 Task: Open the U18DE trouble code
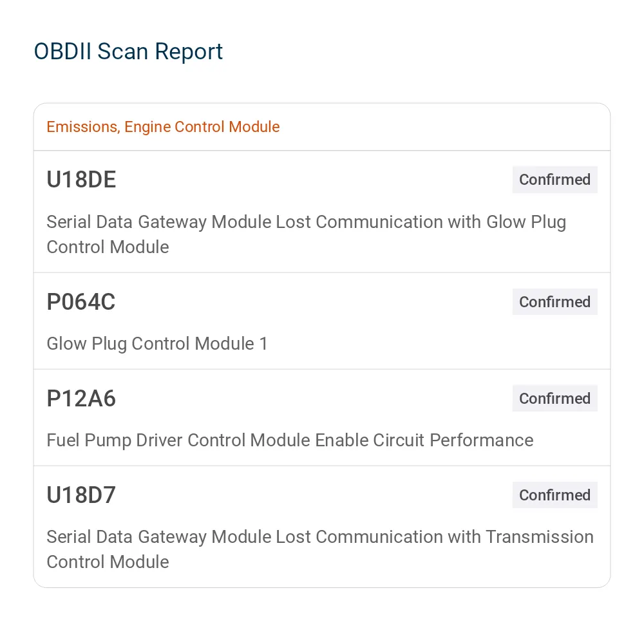pos(81,180)
